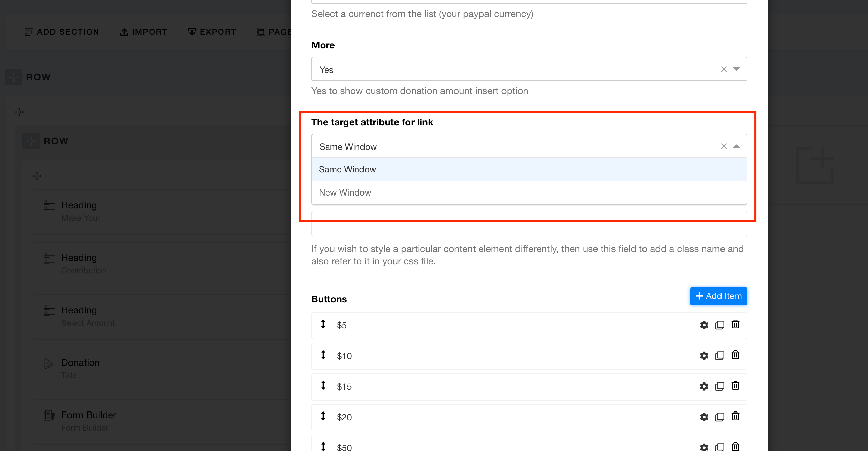Click EXPORT in the toolbar

click(x=212, y=32)
